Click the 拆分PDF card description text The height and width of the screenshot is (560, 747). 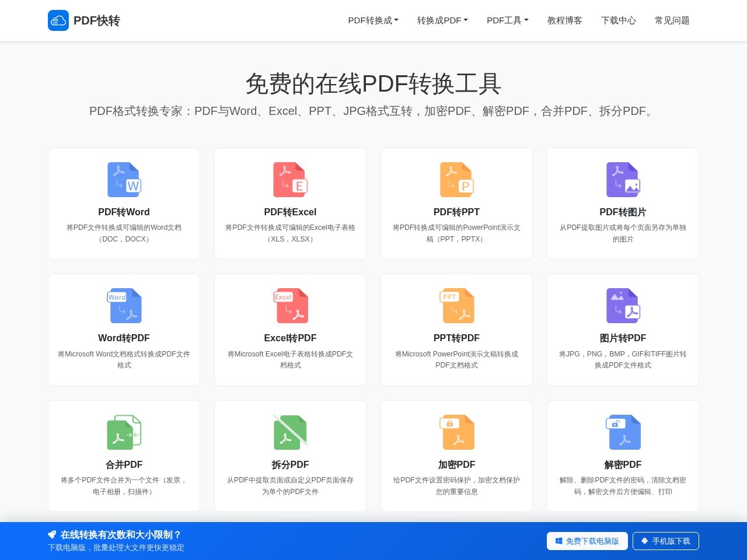[291, 486]
